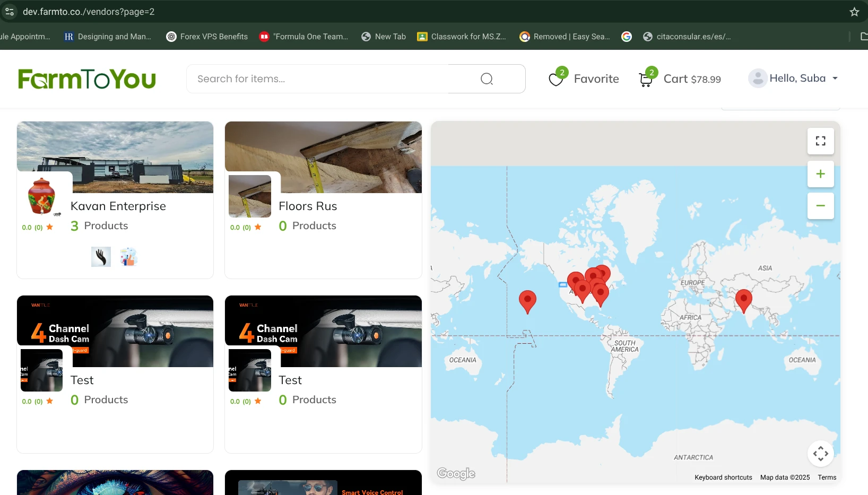Open the shopping cart icon
The image size is (868, 495).
646,80
